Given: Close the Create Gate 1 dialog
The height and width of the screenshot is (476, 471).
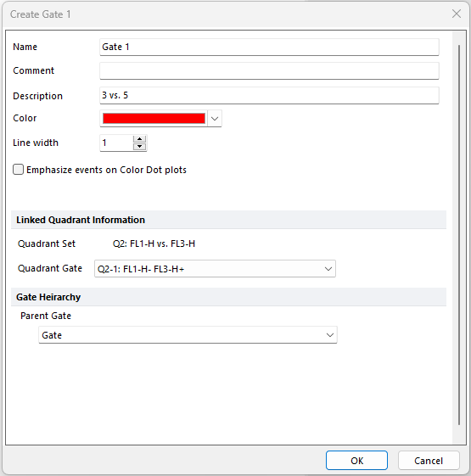Looking at the screenshot, I should tap(457, 14).
